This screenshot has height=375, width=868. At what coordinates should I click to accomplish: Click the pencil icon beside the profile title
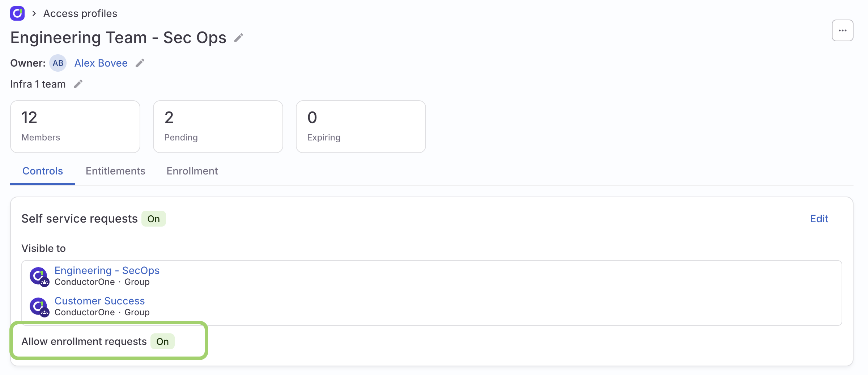pyautogui.click(x=238, y=37)
